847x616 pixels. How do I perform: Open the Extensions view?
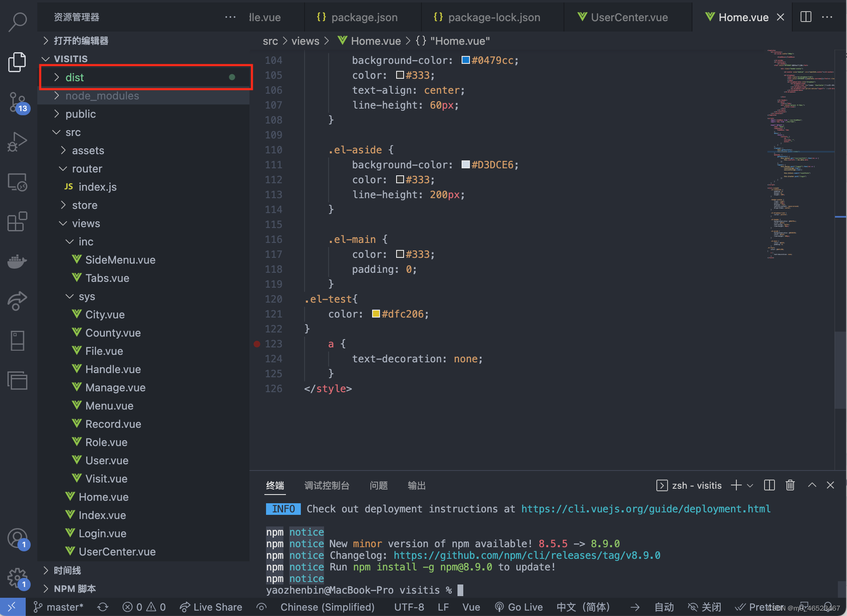click(x=17, y=221)
